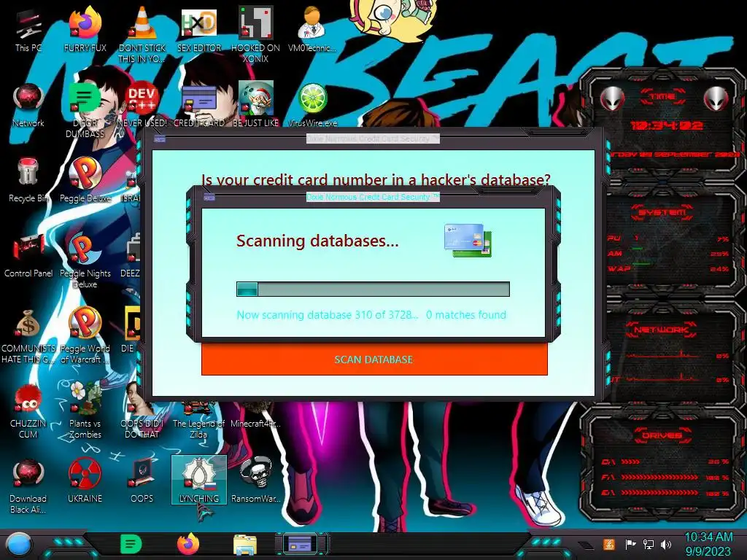747x560 pixels.
Task: Open the Peggle World of Warcraft icon
Action: point(85,335)
